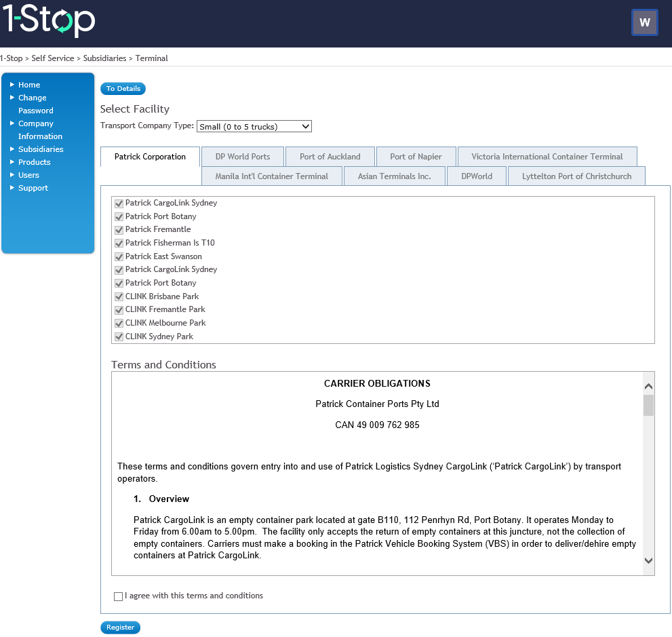
Task: Uncheck the Patrick Fremantle facility
Action: [x=119, y=230]
